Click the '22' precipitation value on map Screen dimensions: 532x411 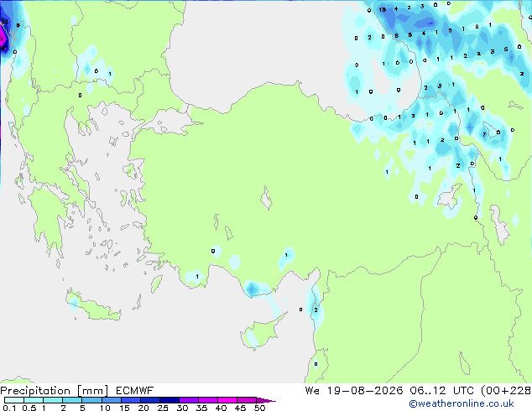click(x=4, y=21)
